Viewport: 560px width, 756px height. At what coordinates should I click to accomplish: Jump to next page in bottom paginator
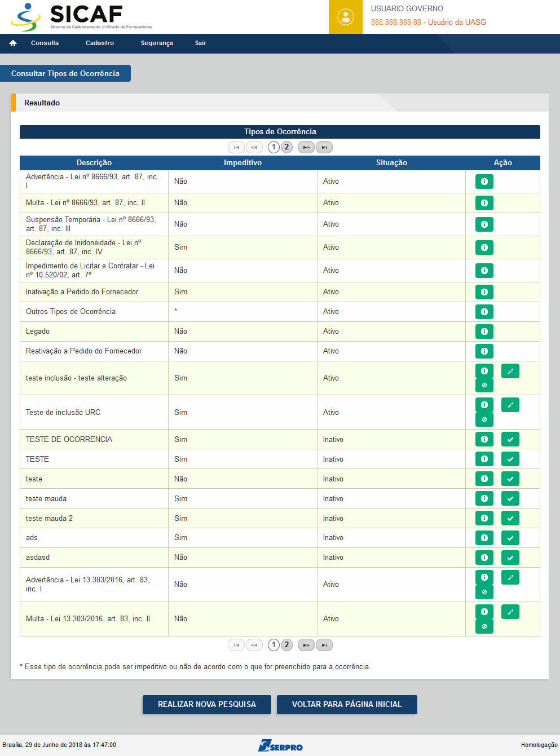coord(306,645)
